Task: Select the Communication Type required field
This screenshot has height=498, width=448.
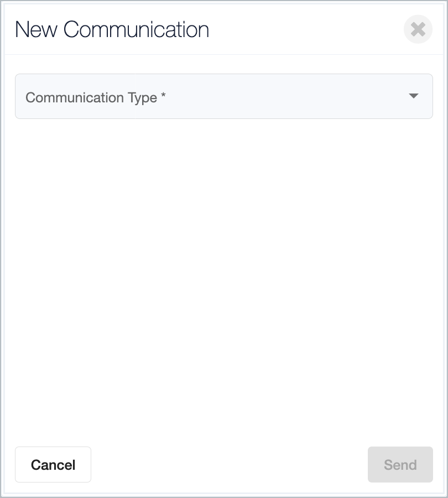Action: [x=224, y=96]
